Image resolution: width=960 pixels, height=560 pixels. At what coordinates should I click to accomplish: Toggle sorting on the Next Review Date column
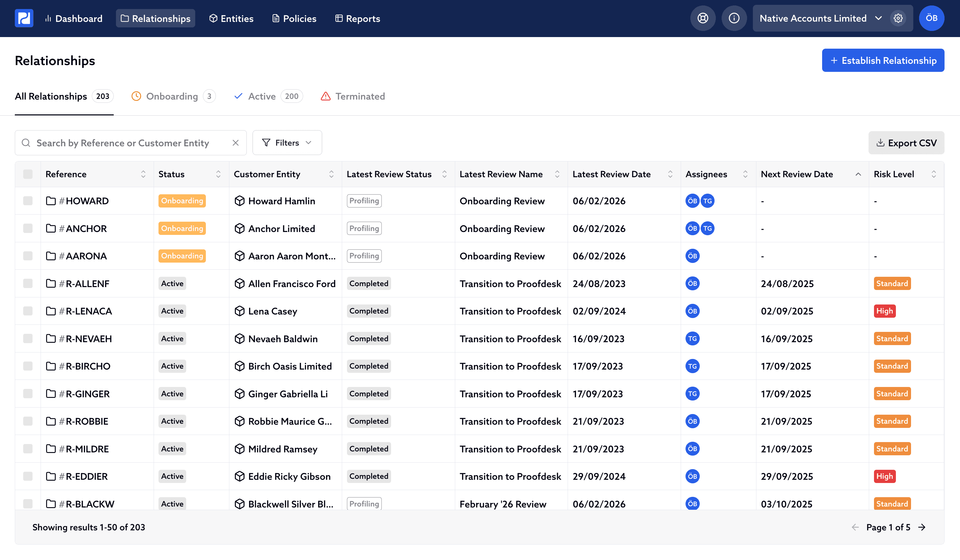tap(858, 174)
